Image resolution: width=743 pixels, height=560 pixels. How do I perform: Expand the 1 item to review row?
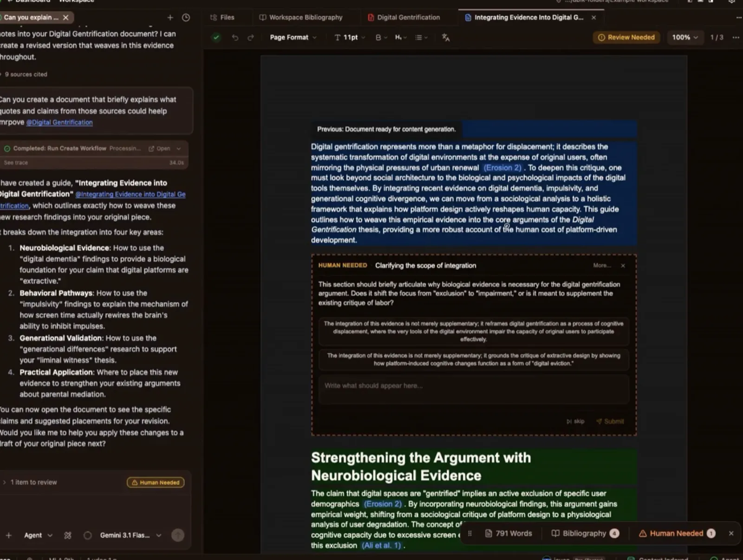(30, 482)
